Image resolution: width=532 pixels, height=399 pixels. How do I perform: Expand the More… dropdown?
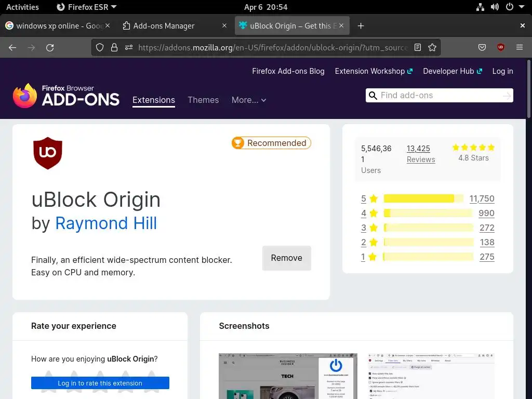249,100
